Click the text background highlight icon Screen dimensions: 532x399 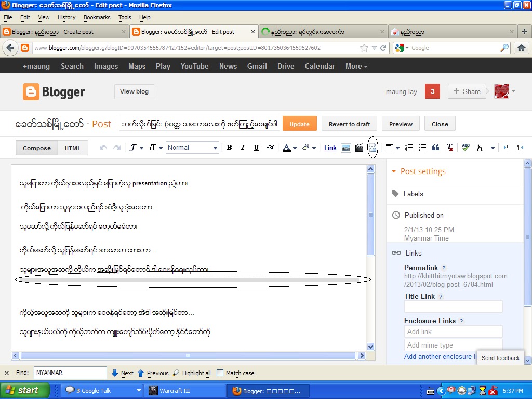[305, 147]
